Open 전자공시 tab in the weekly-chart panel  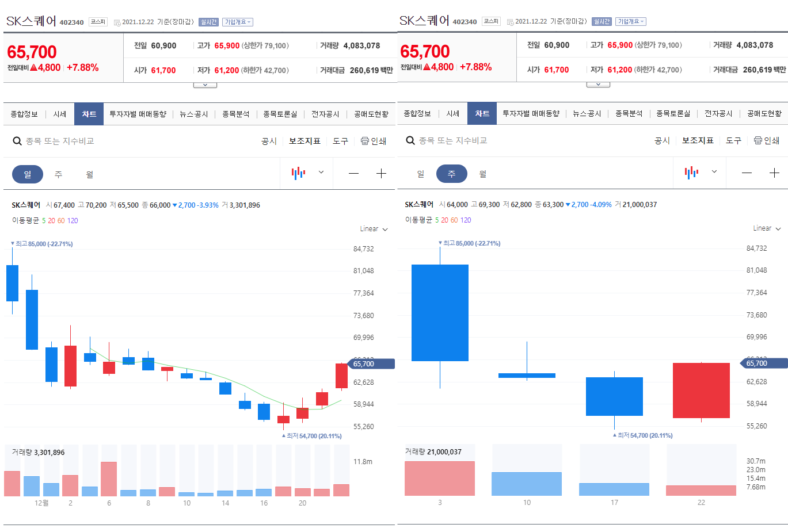click(718, 114)
